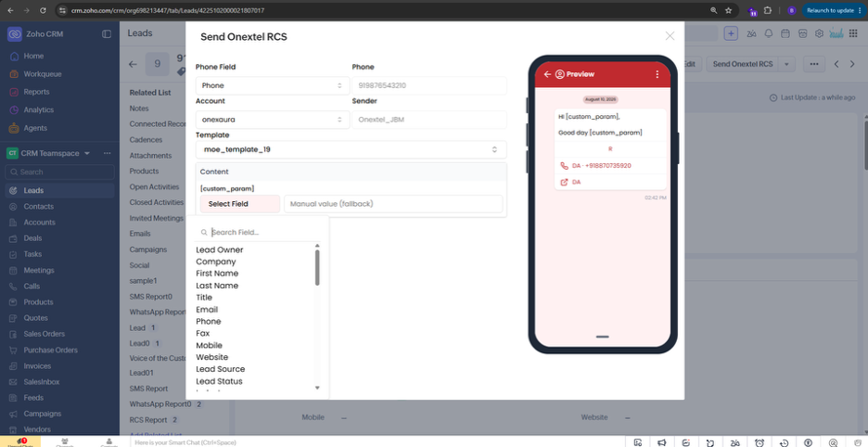
Task: Select Lead Source from field list
Action: [221, 369]
